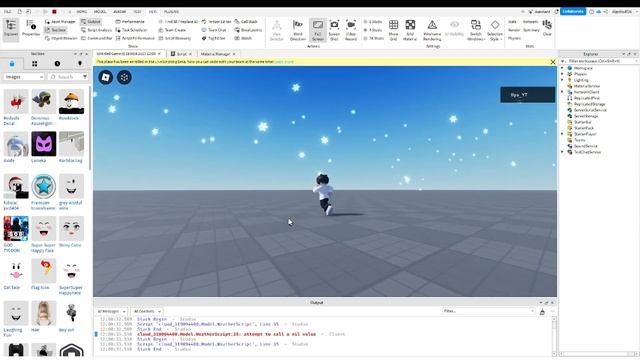The image size is (640, 360).
Task: Close the yellow notification banner
Action: pyautogui.click(x=553, y=62)
